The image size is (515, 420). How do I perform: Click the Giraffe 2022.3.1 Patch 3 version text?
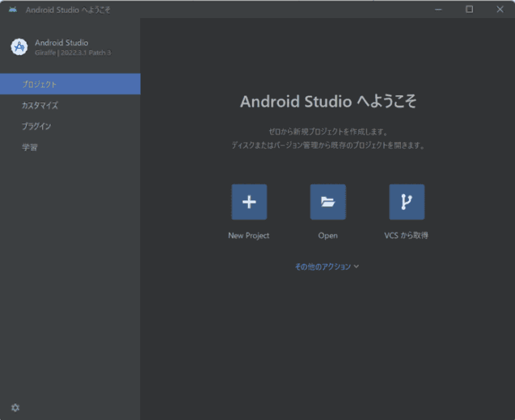pos(73,53)
